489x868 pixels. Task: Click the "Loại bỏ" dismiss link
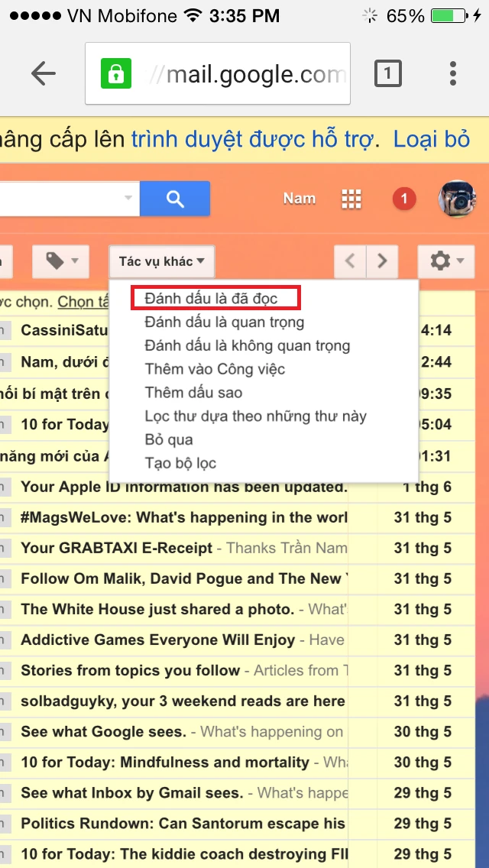(431, 140)
